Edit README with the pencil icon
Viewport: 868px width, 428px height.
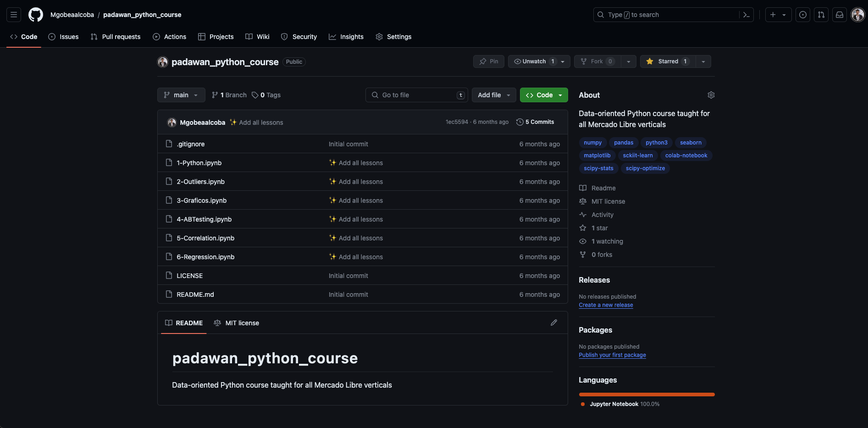(554, 322)
